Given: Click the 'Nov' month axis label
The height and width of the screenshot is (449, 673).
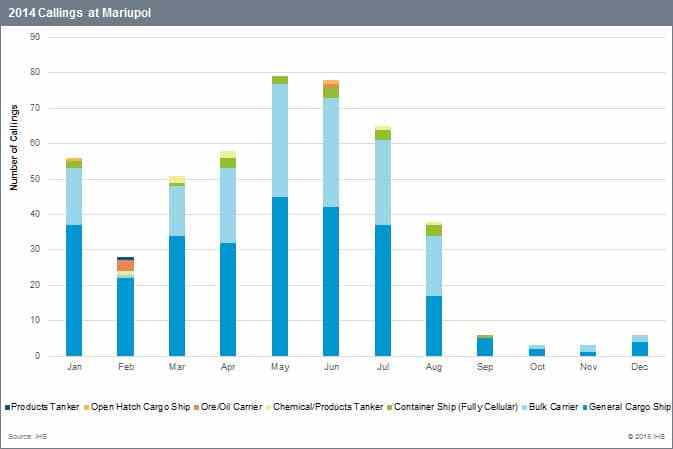Looking at the screenshot, I should [x=588, y=367].
